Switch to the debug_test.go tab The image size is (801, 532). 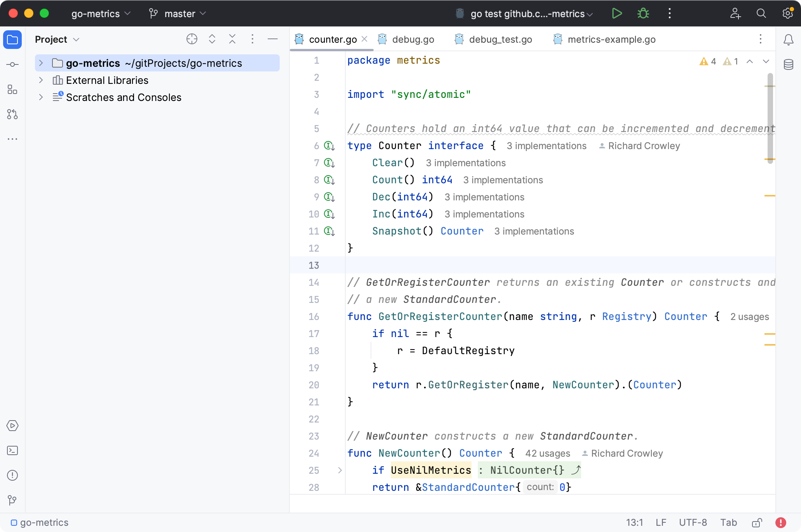(500, 39)
